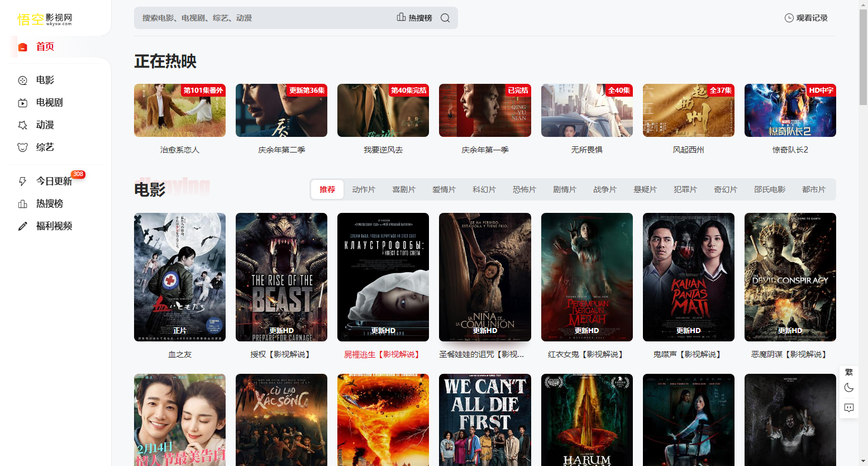This screenshot has height=466, width=868.
Task: Click the 动漫 icon in sidebar
Action: pyautogui.click(x=23, y=125)
